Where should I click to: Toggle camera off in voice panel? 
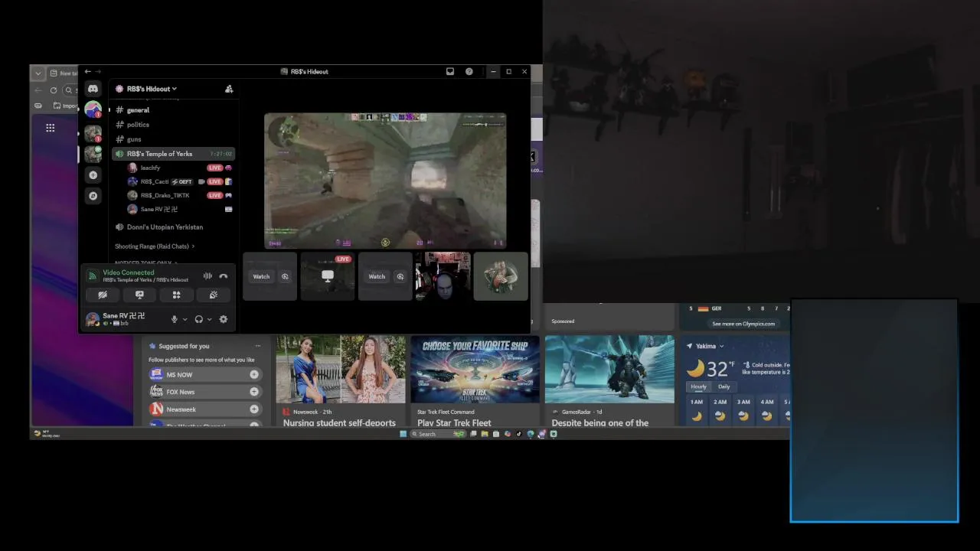coord(103,295)
